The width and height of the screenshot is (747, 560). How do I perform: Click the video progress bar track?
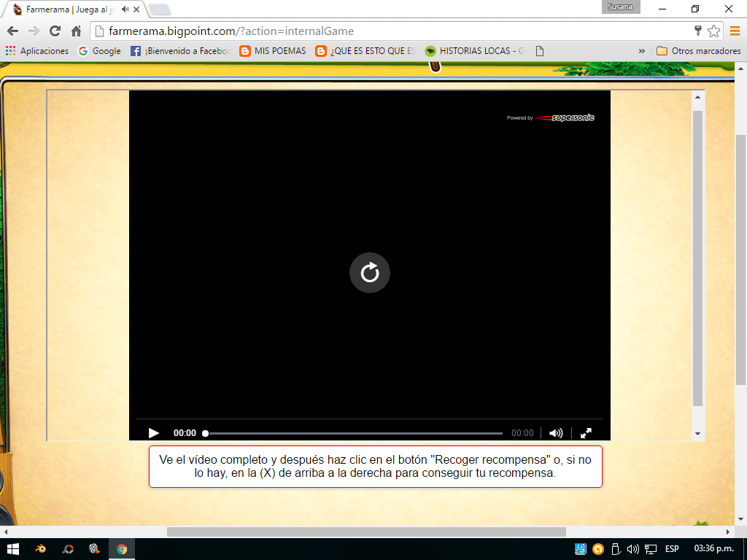(353, 433)
